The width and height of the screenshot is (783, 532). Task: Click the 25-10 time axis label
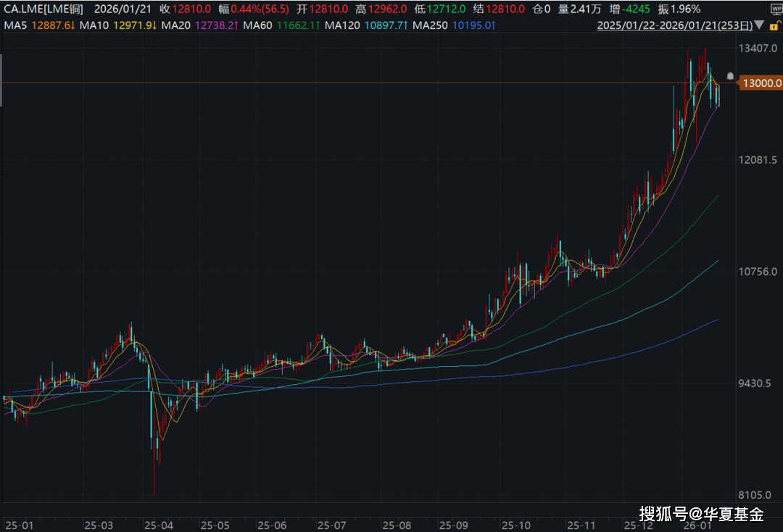point(518,524)
